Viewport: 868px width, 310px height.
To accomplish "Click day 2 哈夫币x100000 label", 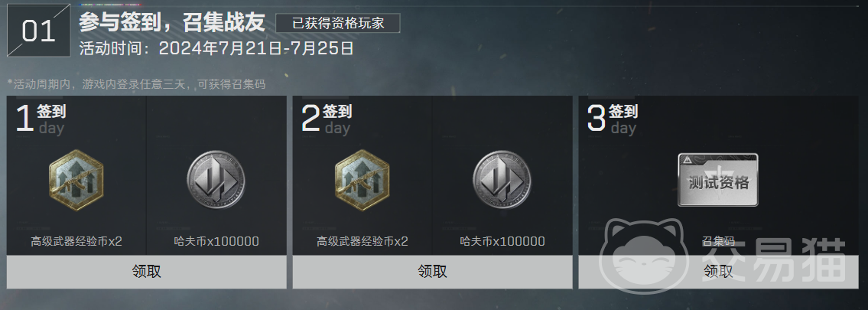I will click(x=502, y=241).
